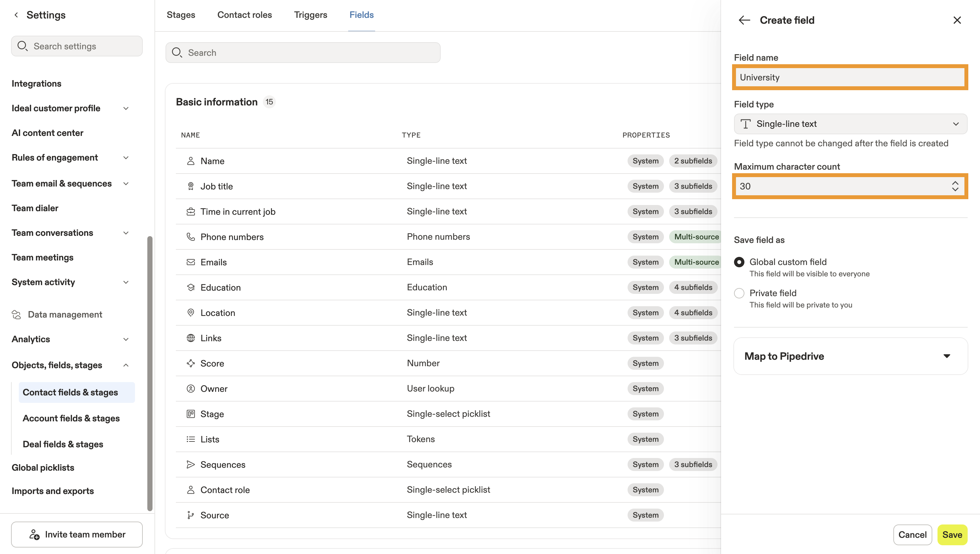
Task: Click the graduation cap icon beside Education
Action: pyautogui.click(x=191, y=287)
